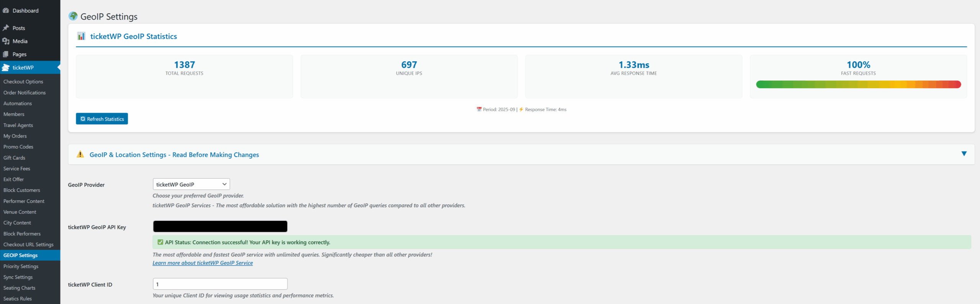The height and width of the screenshot is (304, 980).
Task: Open Exit Offer submenu item
Action: [x=14, y=179]
